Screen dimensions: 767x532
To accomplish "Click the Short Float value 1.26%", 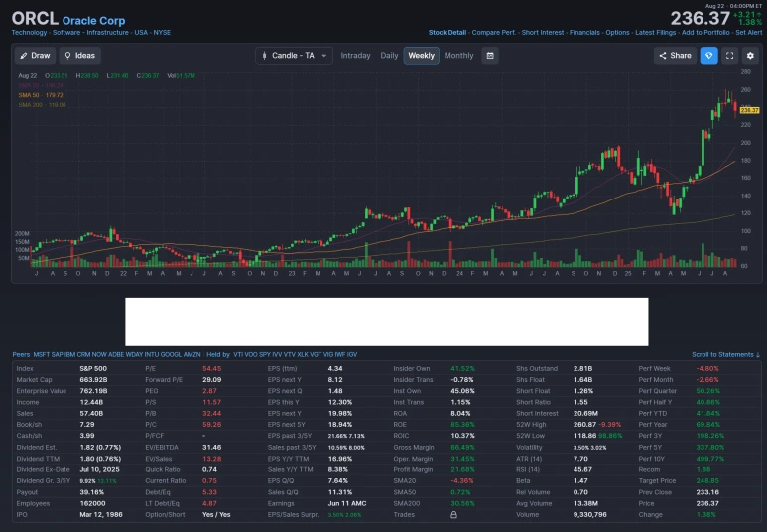I will [x=583, y=391].
